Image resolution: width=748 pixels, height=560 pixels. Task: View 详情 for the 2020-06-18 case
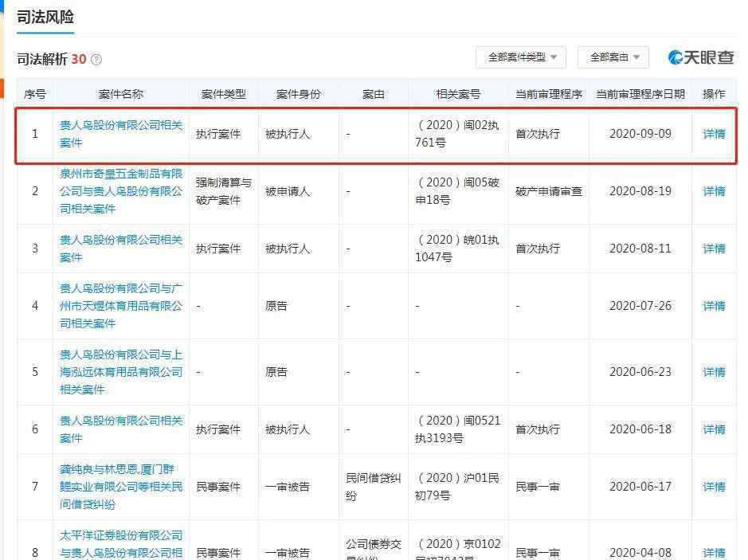[x=714, y=429]
